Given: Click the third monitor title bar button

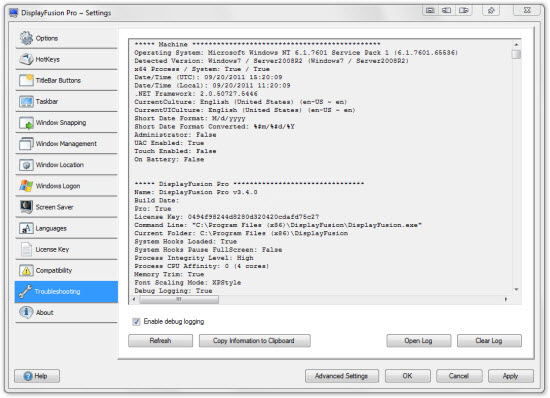Looking at the screenshot, I should [464, 11].
